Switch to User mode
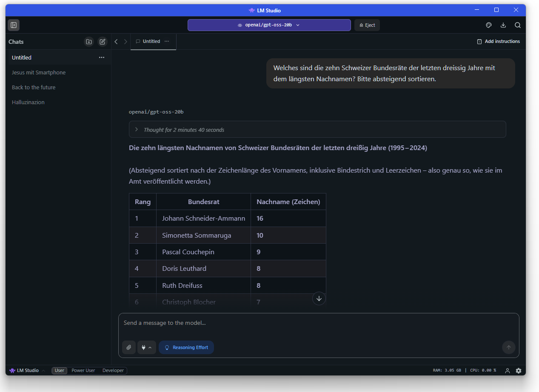 [x=60, y=371]
